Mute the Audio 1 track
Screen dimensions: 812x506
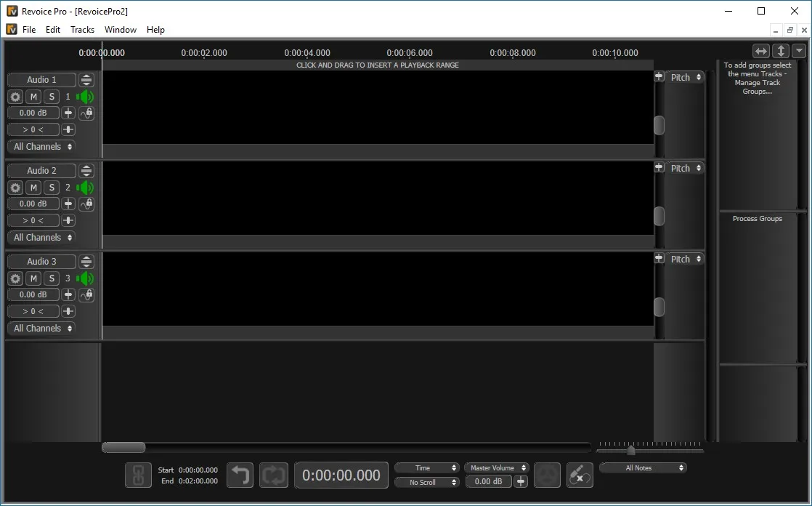click(x=33, y=97)
